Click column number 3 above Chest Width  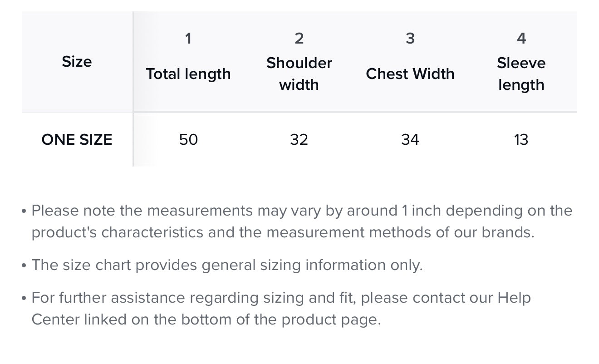tap(410, 39)
